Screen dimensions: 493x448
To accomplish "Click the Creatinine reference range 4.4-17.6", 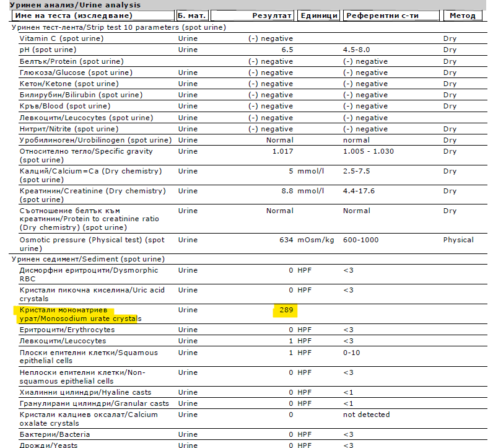I will pyautogui.click(x=359, y=191).
